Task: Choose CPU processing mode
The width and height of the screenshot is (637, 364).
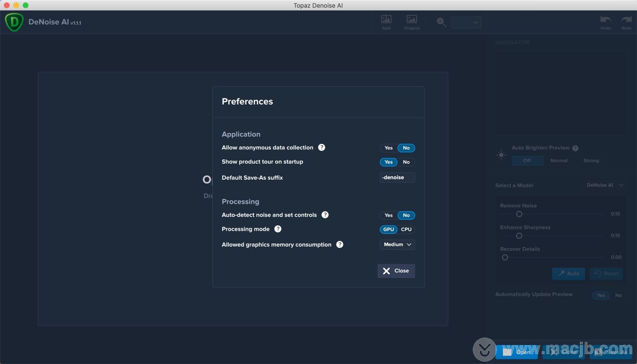Action: click(x=406, y=230)
